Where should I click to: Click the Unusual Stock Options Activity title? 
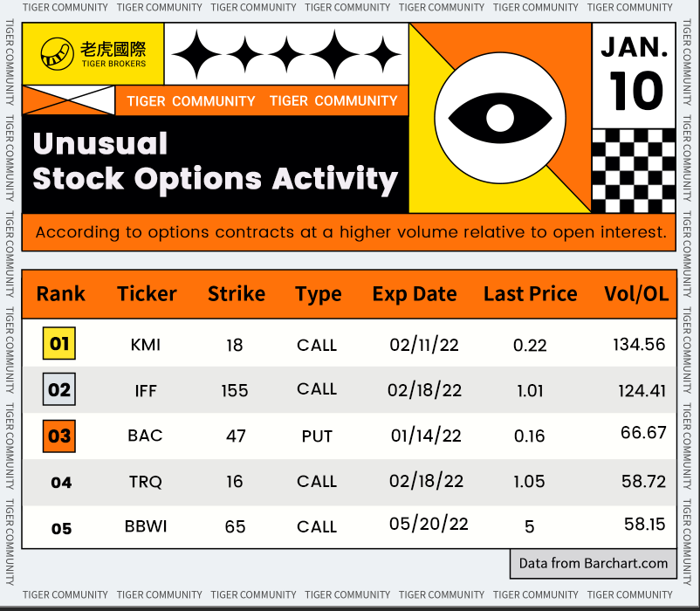coord(215,161)
